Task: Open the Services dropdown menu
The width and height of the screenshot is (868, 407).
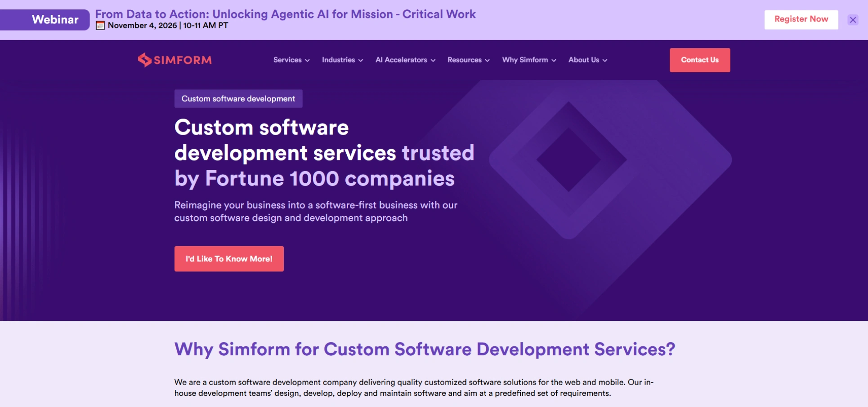Action: (x=291, y=60)
